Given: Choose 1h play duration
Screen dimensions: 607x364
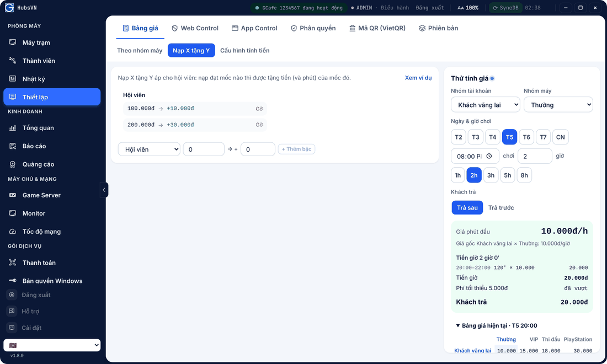Looking at the screenshot, I should (x=457, y=175).
